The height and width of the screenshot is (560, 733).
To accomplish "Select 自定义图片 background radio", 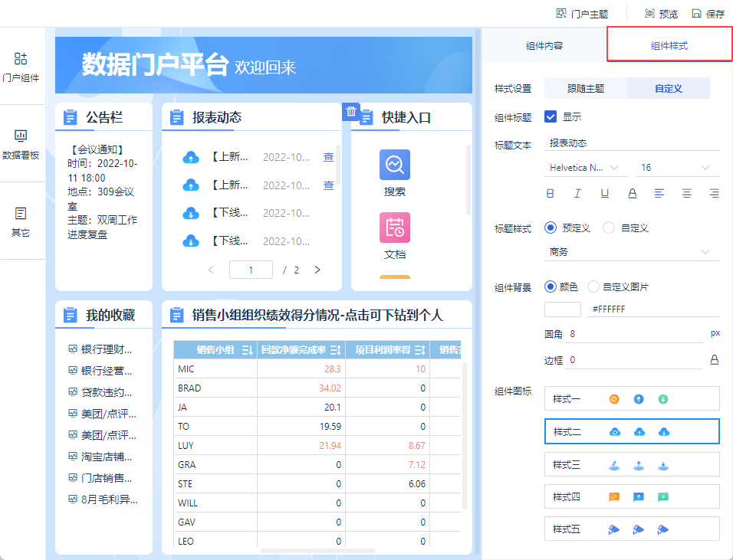I will click(593, 287).
